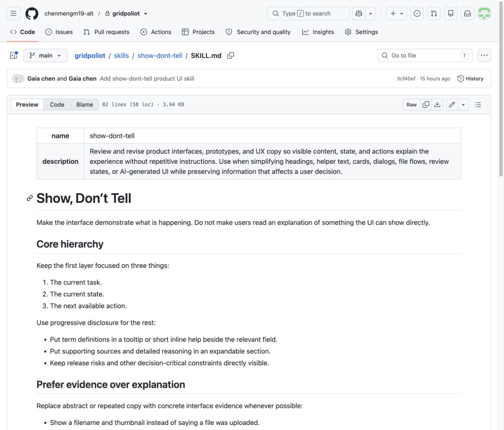This screenshot has height=430, width=504.
Task: View the file History
Action: click(470, 79)
